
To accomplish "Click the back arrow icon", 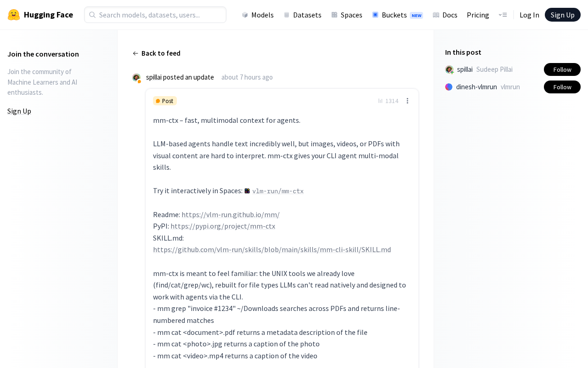I will pyautogui.click(x=136, y=53).
